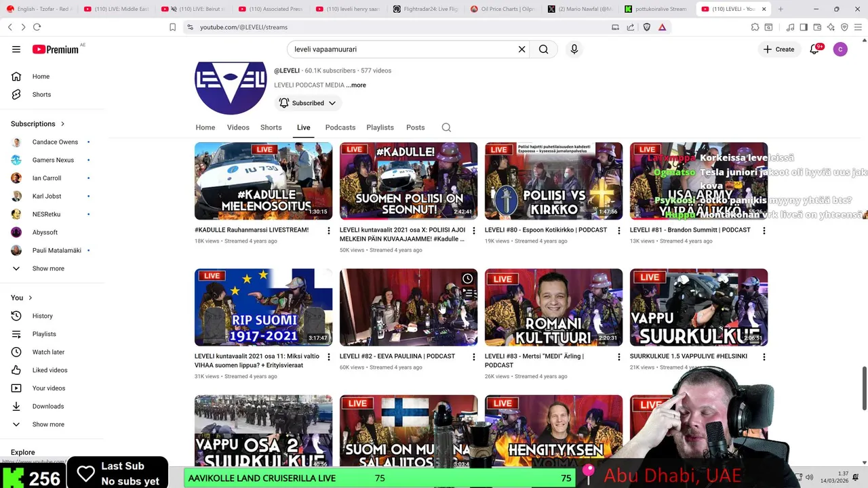This screenshot has width=868, height=488.
Task: Click the browser address bar URL
Action: pos(243,27)
